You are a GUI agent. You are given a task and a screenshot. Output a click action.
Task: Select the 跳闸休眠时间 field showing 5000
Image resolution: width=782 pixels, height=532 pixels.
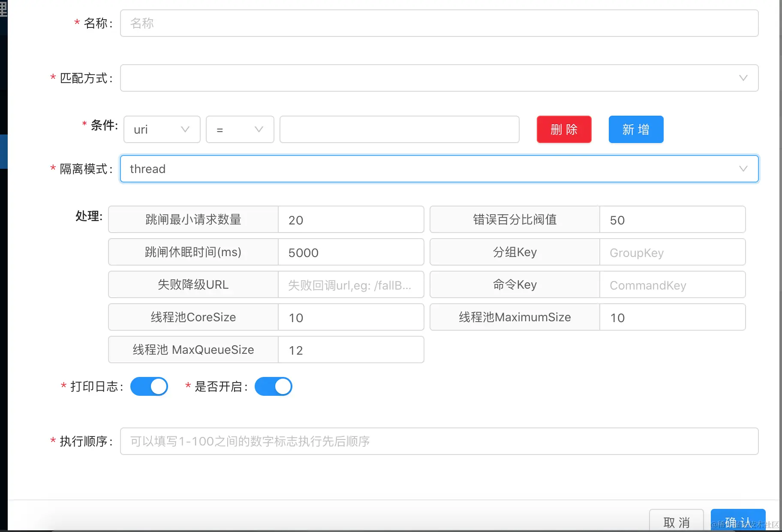pyautogui.click(x=351, y=252)
